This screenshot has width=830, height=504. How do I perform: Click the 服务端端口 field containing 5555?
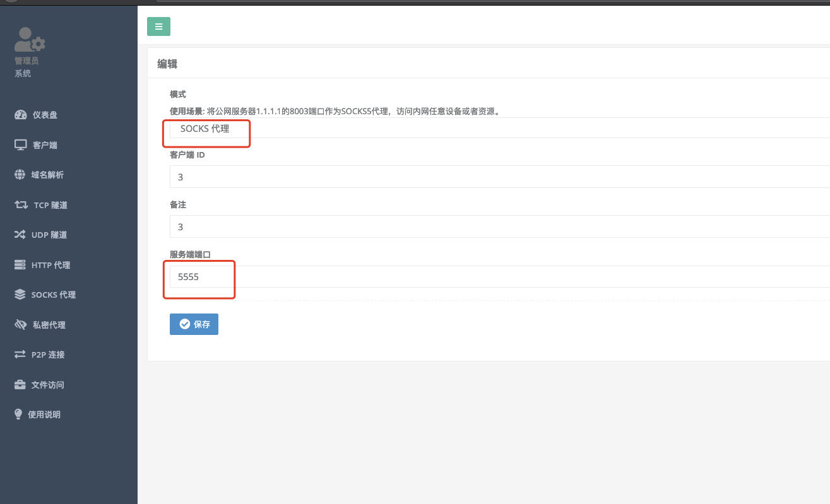point(500,276)
